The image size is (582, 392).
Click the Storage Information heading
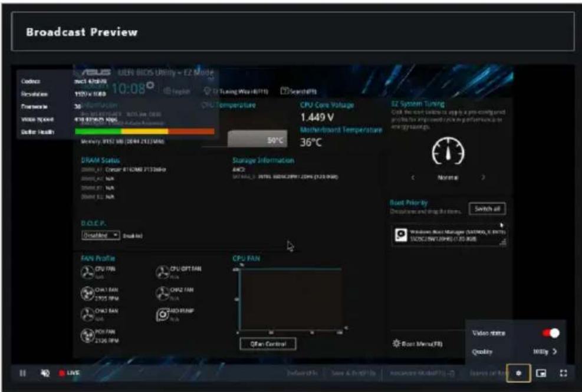coord(263,160)
